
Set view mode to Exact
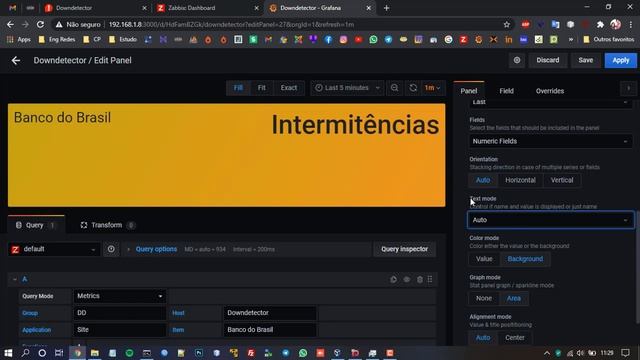[x=289, y=88]
